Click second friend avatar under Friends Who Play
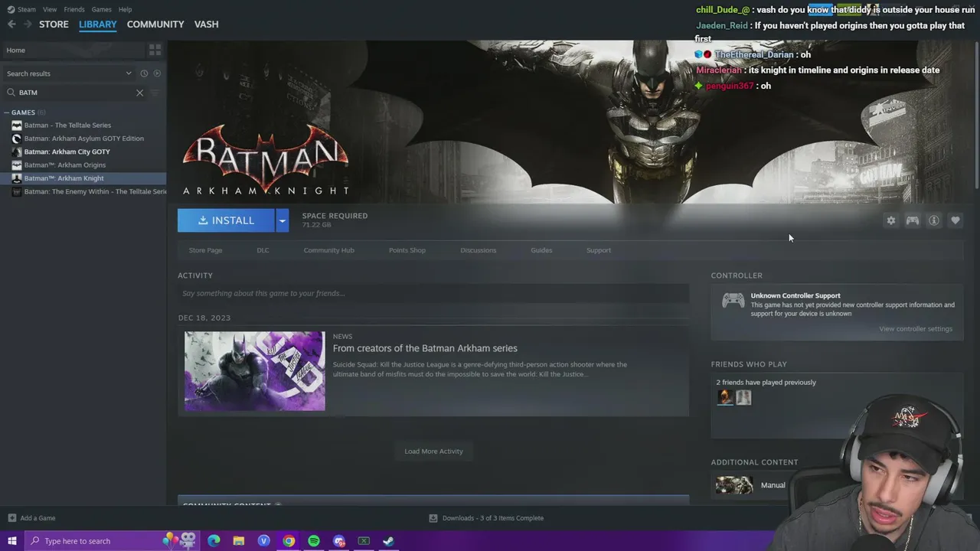This screenshot has width=980, height=551. click(743, 397)
